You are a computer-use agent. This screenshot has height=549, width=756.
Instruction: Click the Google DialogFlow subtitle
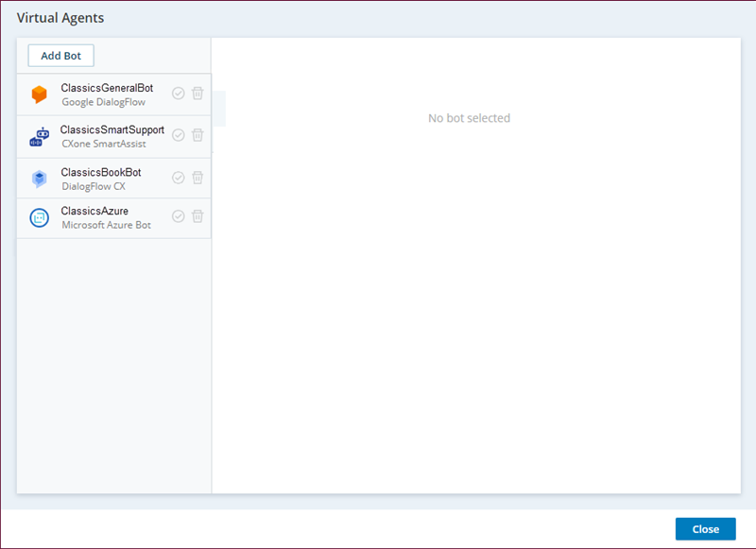tap(103, 102)
